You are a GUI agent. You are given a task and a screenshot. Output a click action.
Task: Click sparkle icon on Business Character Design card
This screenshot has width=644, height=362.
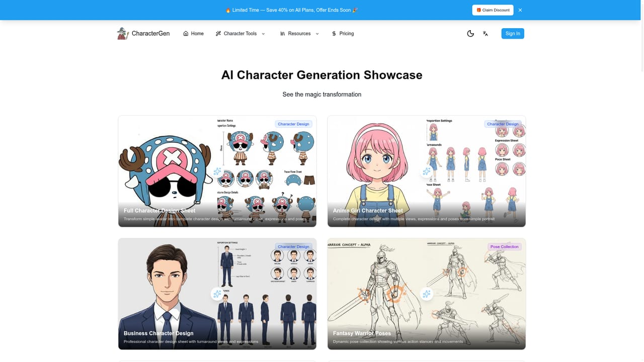pyautogui.click(x=217, y=294)
